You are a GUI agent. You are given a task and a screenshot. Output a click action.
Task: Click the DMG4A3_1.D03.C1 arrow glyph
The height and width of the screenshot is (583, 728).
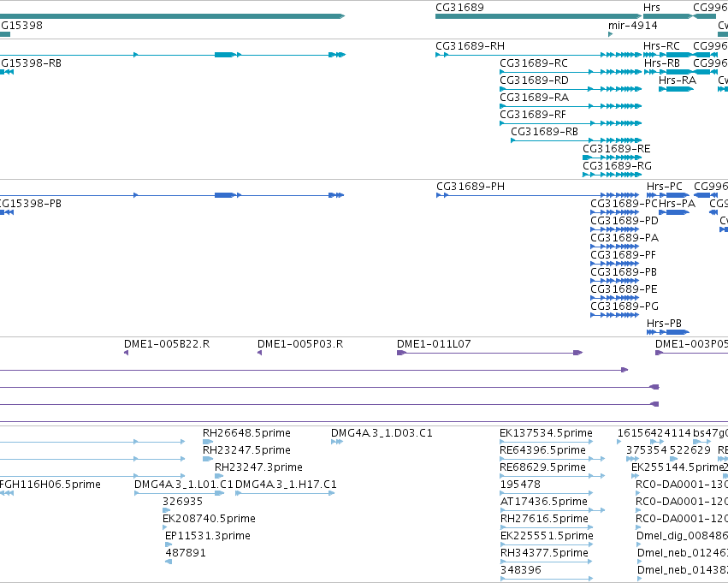337,442
